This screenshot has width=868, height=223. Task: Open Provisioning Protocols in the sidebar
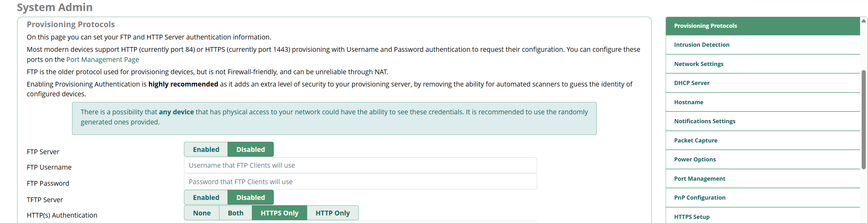(705, 26)
